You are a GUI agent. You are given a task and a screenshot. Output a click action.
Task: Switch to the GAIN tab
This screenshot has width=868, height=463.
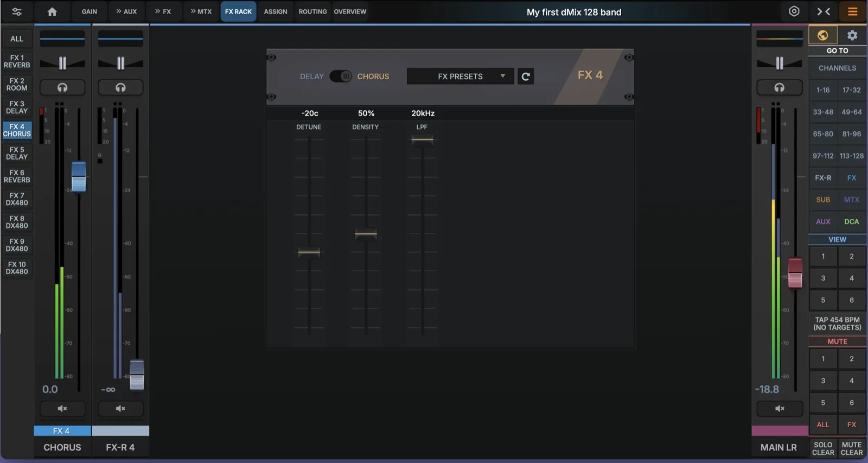(90, 11)
